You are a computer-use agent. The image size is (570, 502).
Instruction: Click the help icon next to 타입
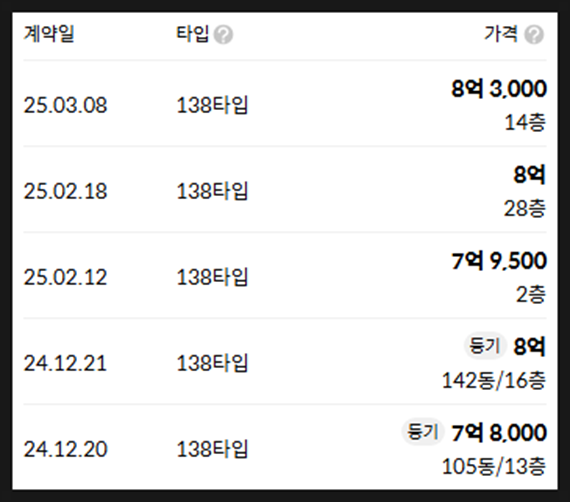coord(223,35)
